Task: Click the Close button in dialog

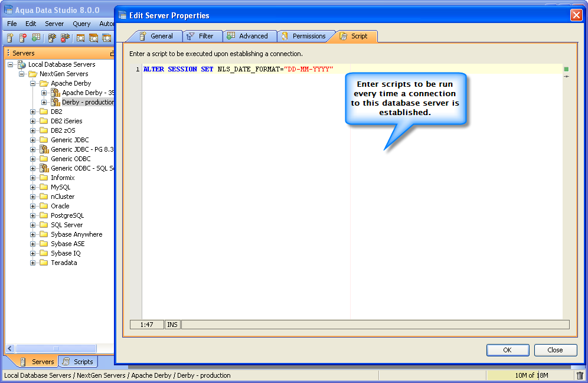Action: coord(556,350)
